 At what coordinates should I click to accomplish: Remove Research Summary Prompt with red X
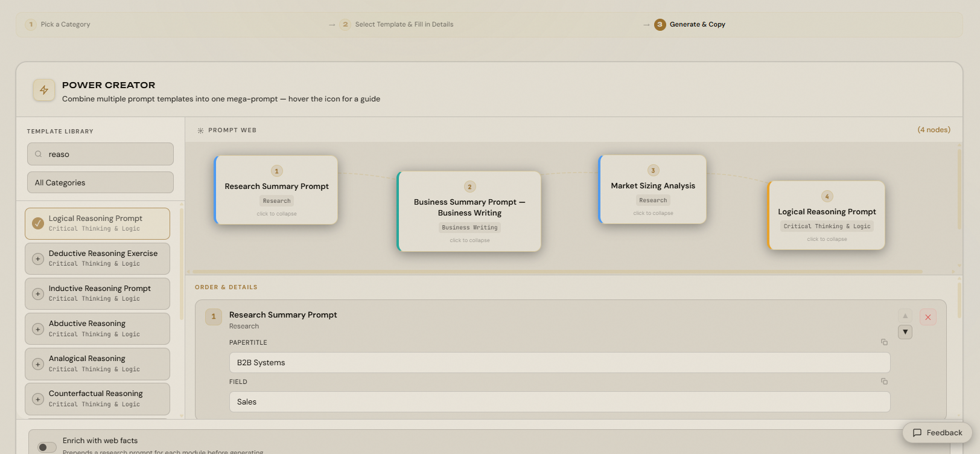pos(928,317)
